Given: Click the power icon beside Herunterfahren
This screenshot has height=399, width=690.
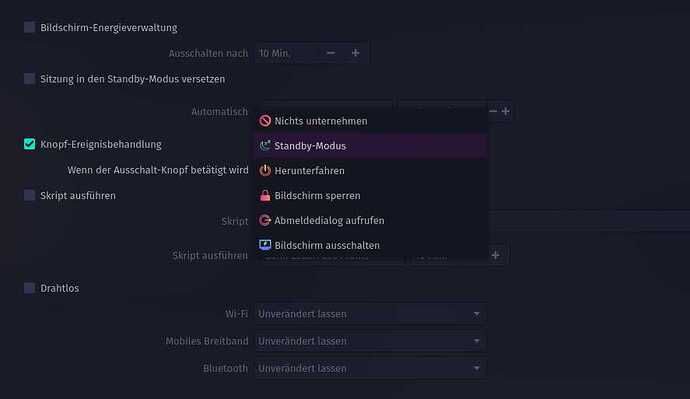Looking at the screenshot, I should (x=265, y=170).
